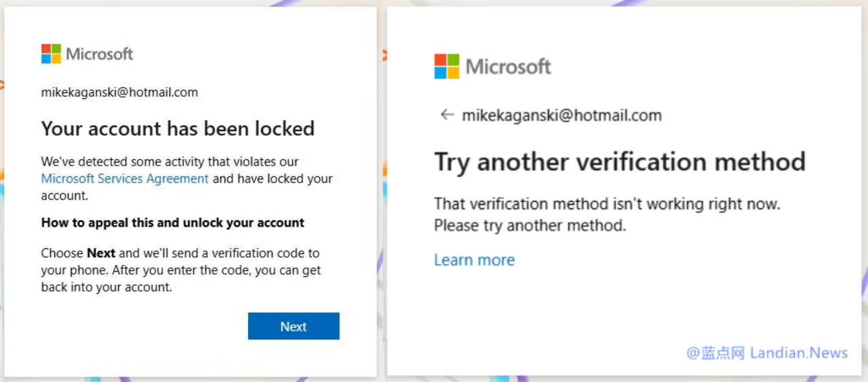Click the "How to appeal this" bold subheading
The width and height of the screenshot is (868, 382).
point(172,223)
